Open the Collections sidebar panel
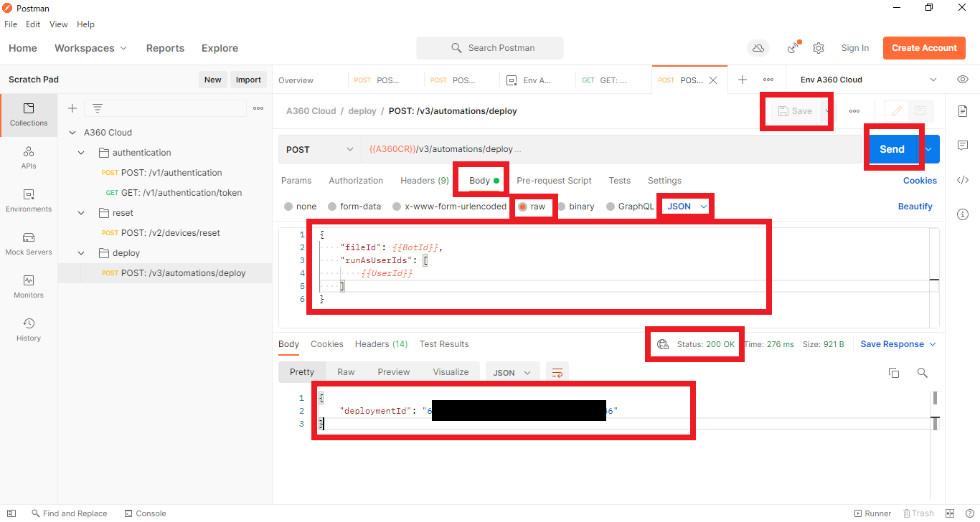The width and height of the screenshot is (980, 522). [29, 115]
